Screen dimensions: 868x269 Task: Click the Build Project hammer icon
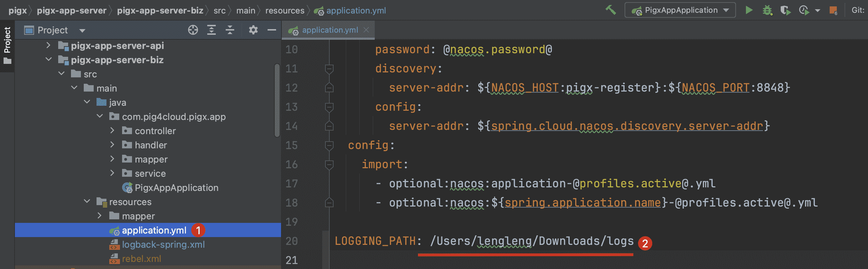(610, 10)
